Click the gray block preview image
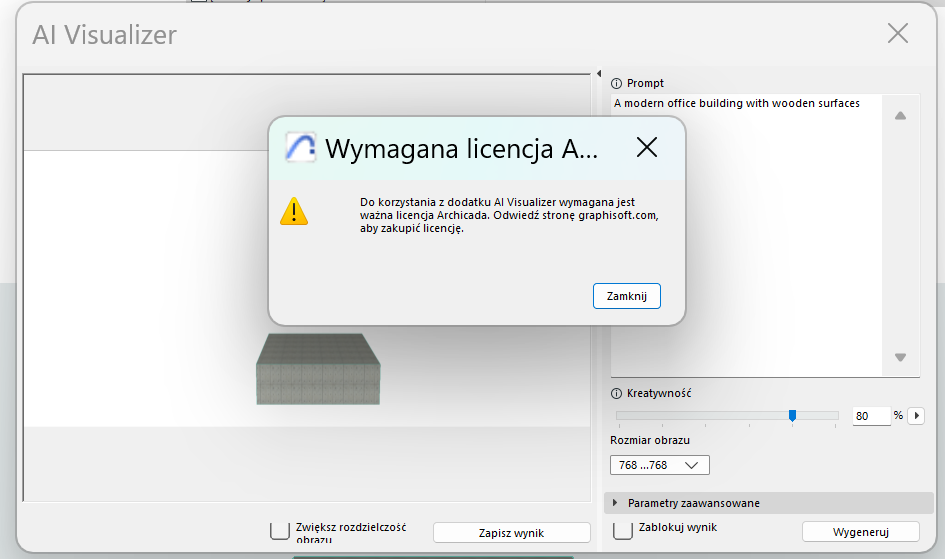The height and width of the screenshot is (559, 945). tap(318, 369)
